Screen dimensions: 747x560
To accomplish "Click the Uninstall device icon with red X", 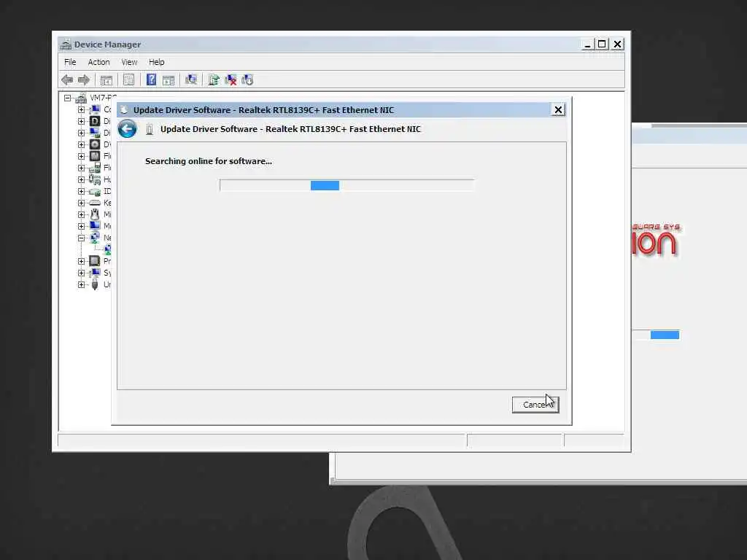I will [x=231, y=80].
